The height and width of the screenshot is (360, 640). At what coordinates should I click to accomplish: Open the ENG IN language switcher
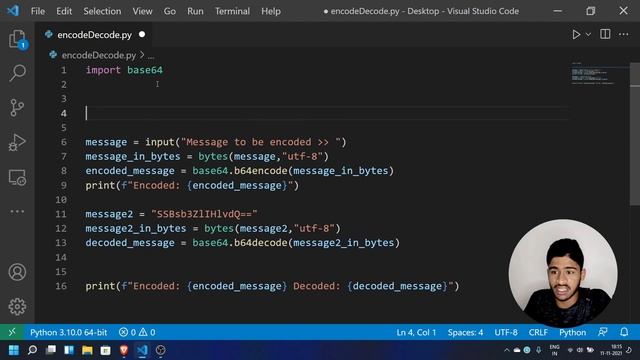pos(554,350)
